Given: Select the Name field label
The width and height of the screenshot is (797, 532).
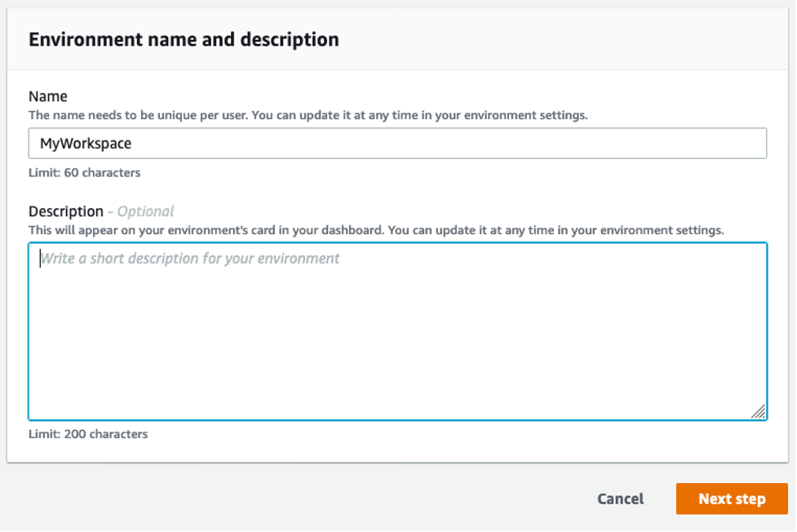Looking at the screenshot, I should point(48,96).
